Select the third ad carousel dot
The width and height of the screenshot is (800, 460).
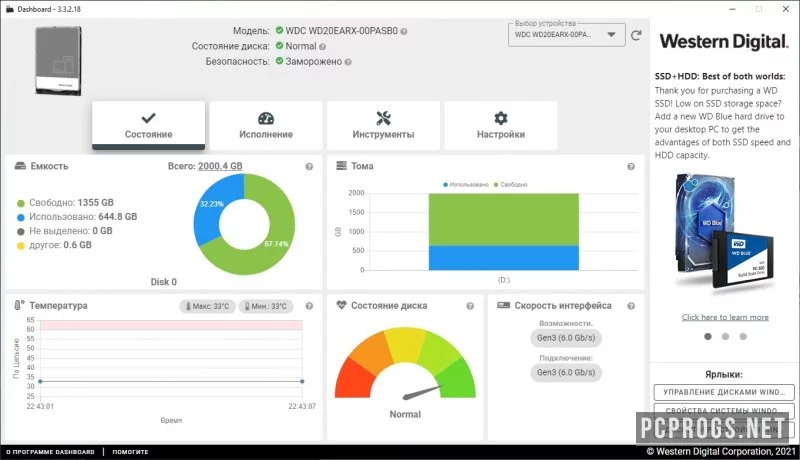point(743,336)
